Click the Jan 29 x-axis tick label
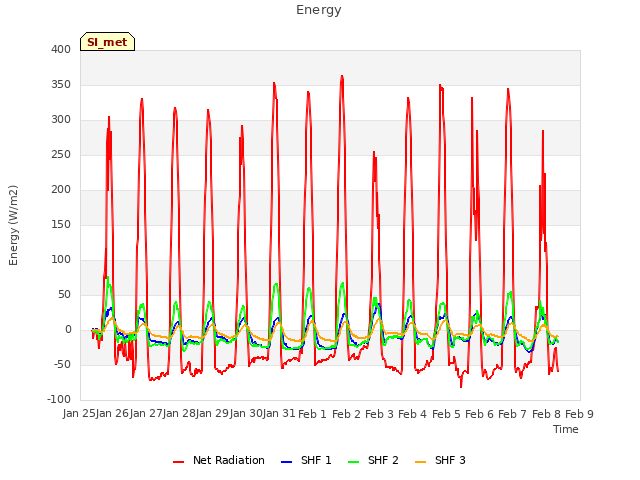 pos(212,414)
